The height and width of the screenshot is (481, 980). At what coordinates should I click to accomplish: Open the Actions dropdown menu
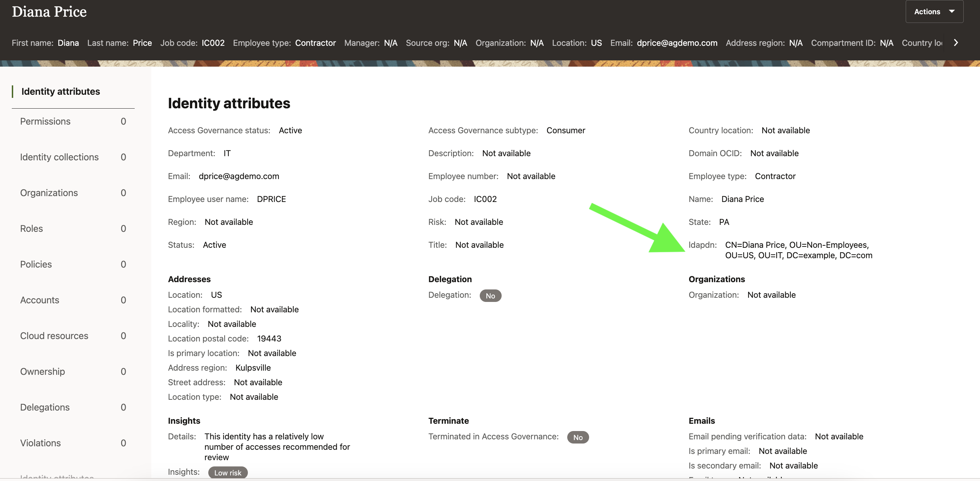pyautogui.click(x=933, y=12)
